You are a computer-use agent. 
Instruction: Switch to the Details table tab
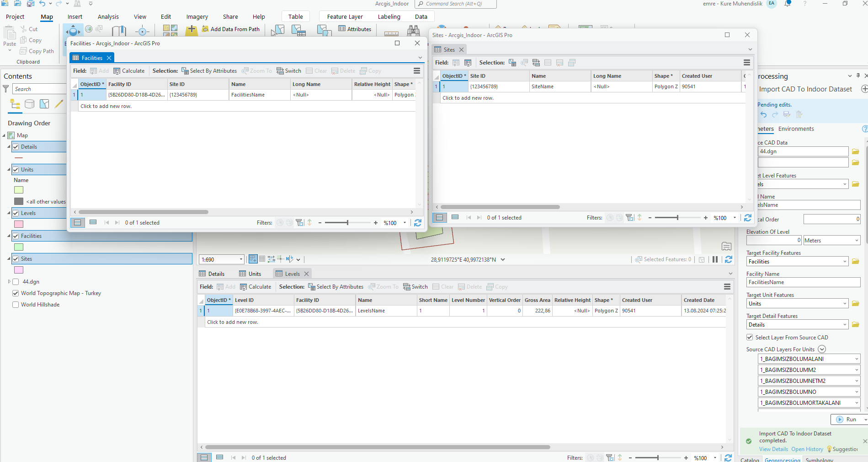click(x=212, y=274)
